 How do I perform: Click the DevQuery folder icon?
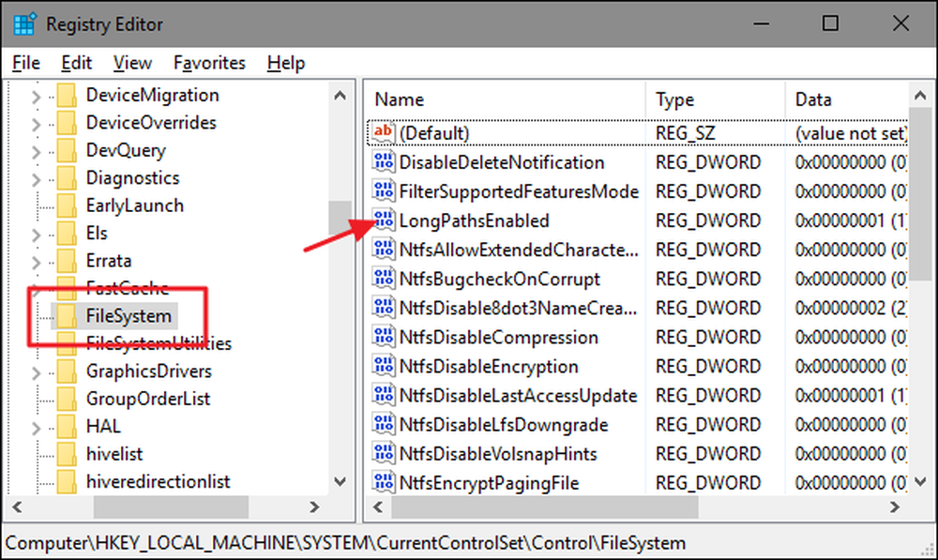tap(67, 150)
